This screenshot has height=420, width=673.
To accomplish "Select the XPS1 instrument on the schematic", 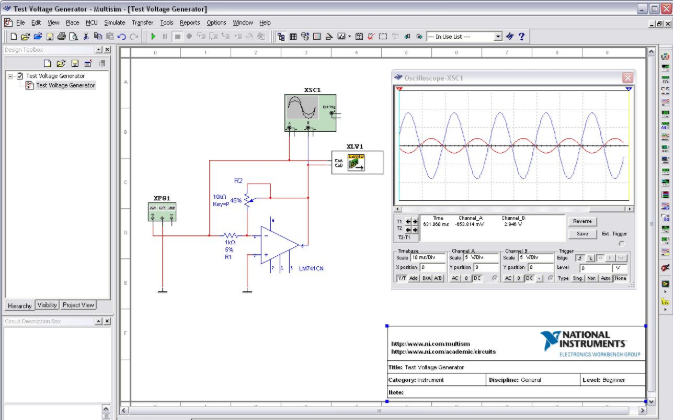I will pyautogui.click(x=162, y=212).
